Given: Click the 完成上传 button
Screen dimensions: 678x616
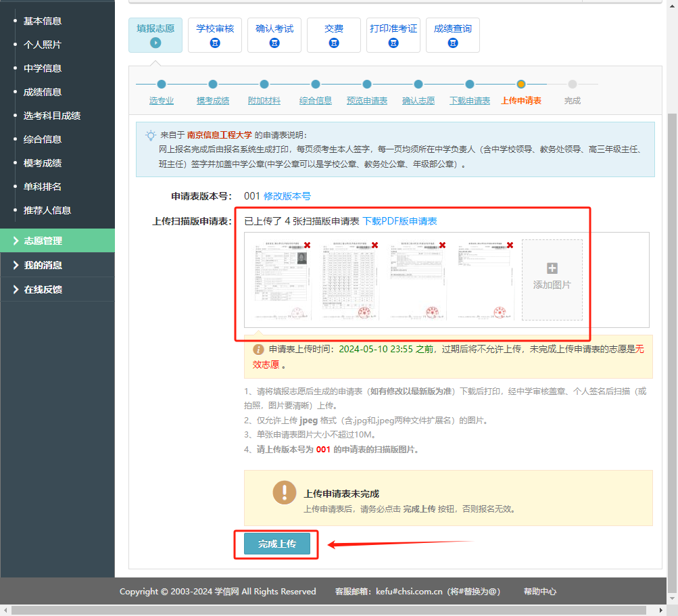Looking at the screenshot, I should 277,544.
